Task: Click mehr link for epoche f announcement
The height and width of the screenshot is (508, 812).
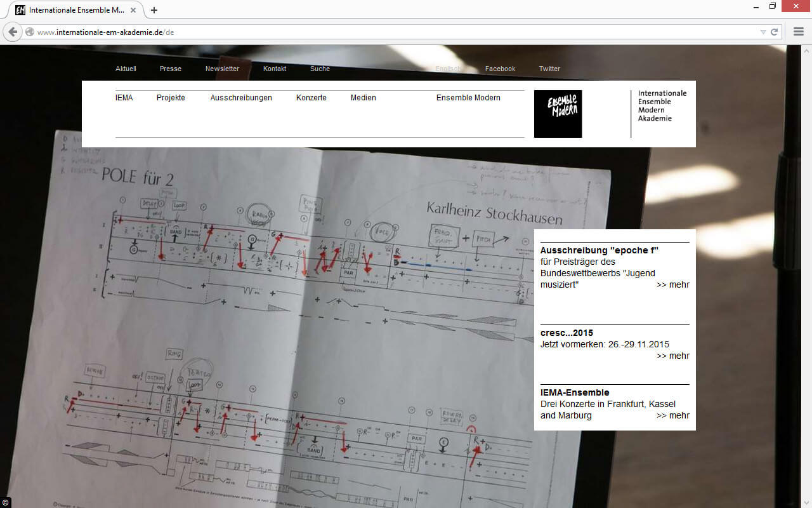Action: tap(673, 284)
